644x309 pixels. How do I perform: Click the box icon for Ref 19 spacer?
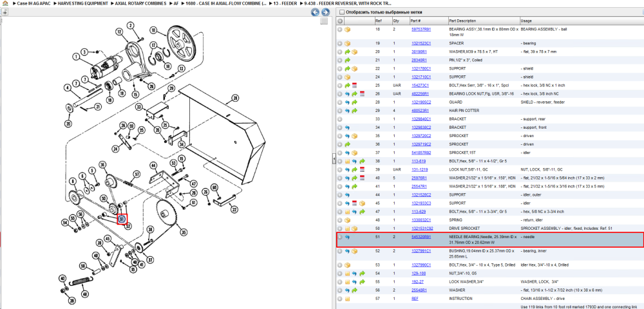348,43
